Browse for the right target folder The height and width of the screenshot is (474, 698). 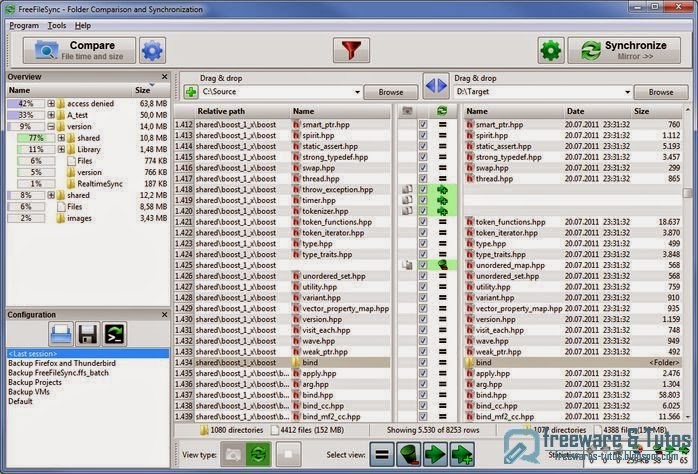pos(661,92)
